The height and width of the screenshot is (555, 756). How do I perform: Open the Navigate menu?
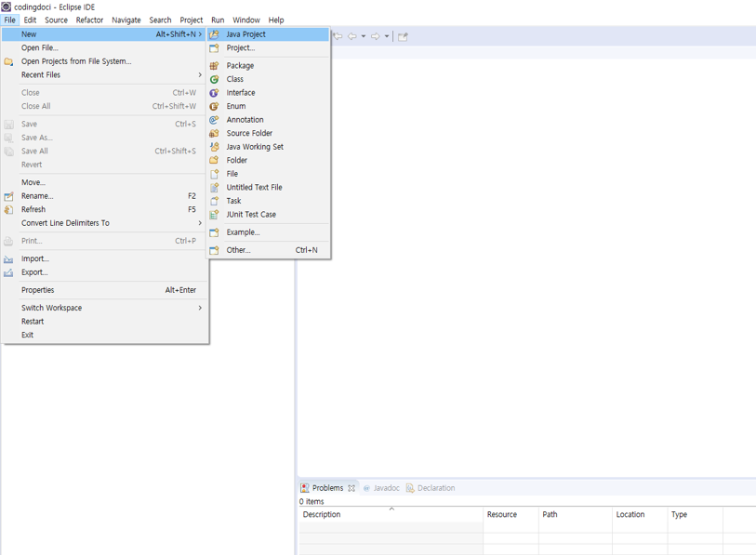coord(126,20)
